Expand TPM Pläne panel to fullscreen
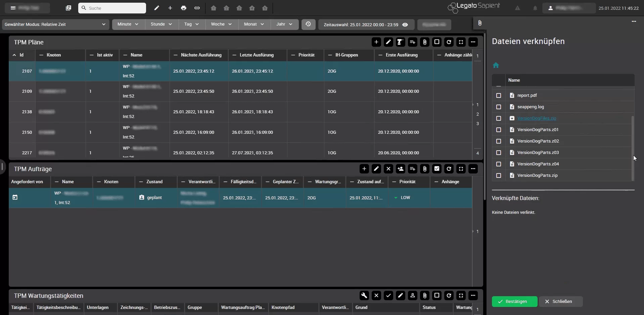 pos(461,42)
